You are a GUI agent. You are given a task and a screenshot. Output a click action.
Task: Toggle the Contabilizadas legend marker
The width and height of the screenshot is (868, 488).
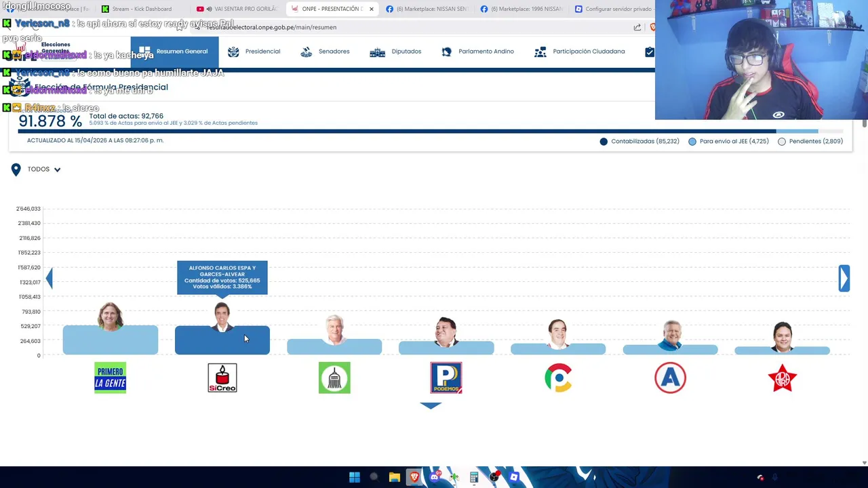pos(604,142)
